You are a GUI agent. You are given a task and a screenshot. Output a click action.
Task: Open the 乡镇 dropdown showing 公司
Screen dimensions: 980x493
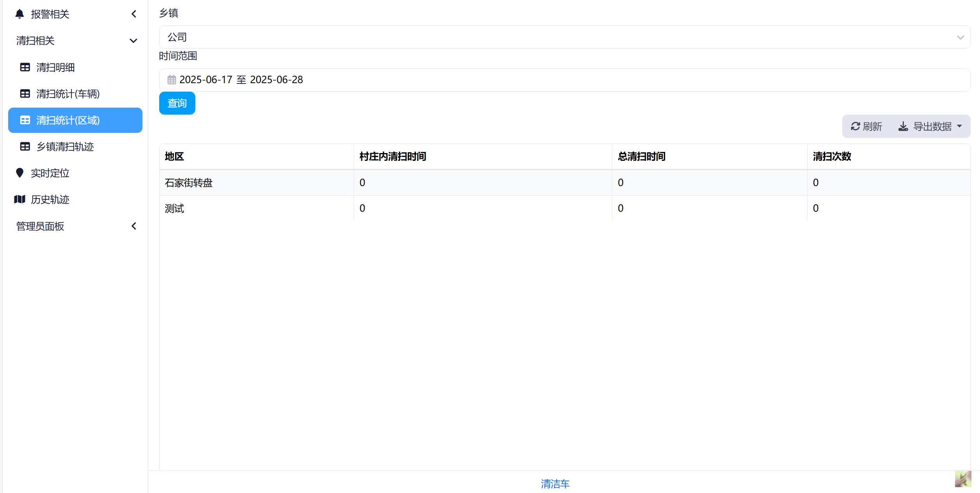point(565,37)
